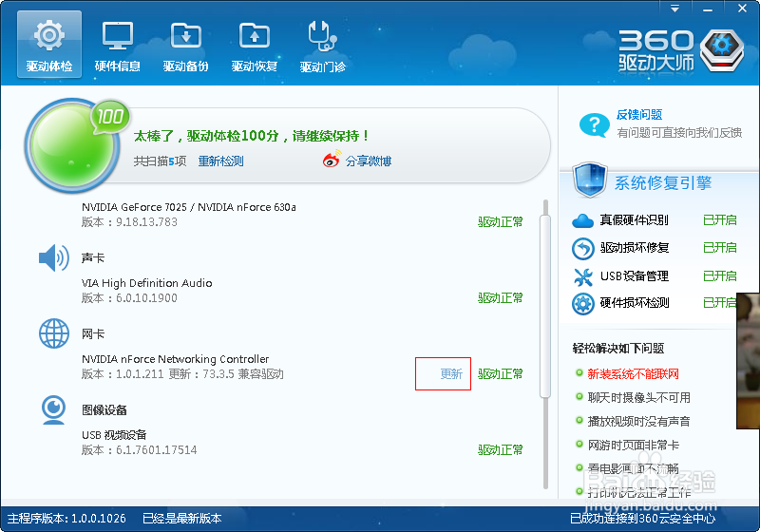Select NVIDIA nForce Networking Controller entry

(x=175, y=359)
